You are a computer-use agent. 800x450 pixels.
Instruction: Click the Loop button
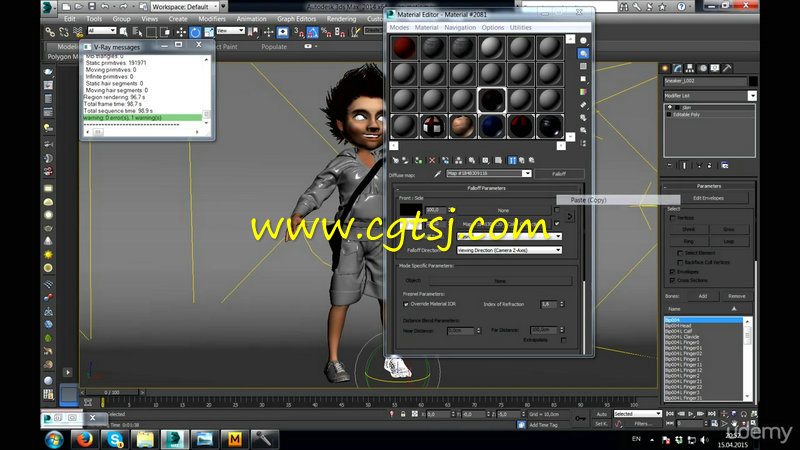[x=729, y=241]
